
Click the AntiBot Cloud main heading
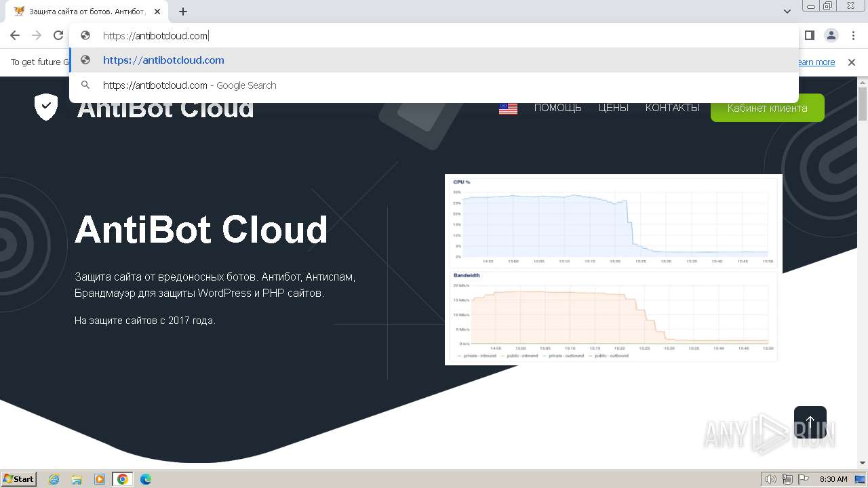coord(201,230)
